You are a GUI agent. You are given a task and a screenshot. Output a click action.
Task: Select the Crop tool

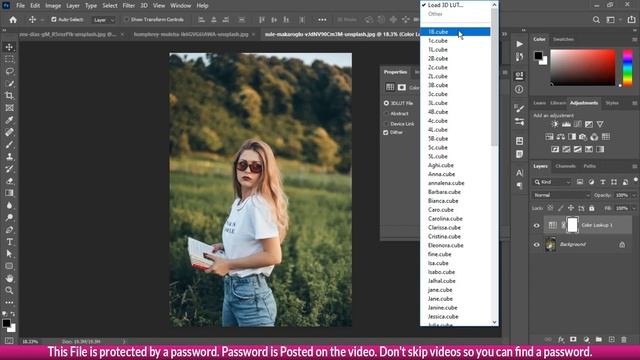(x=9, y=96)
